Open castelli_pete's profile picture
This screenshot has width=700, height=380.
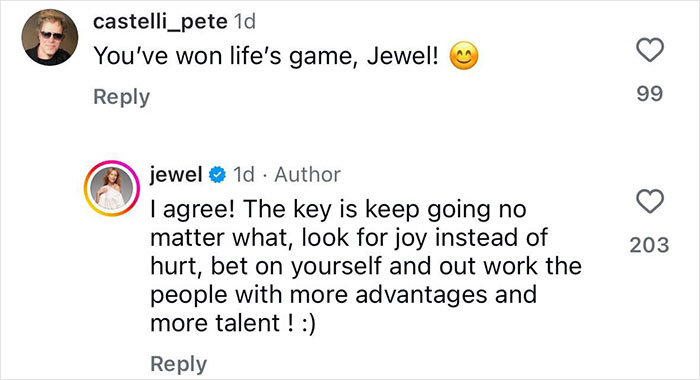pos(50,38)
